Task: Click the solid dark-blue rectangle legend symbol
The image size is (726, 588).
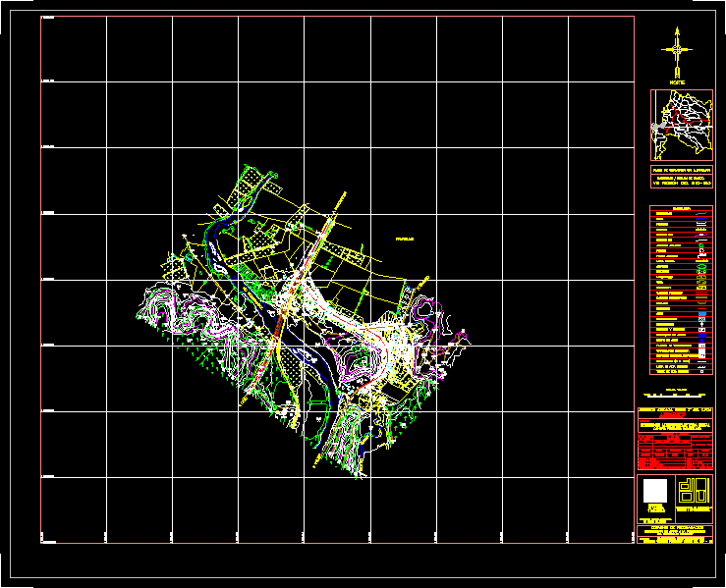Action: click(701, 335)
